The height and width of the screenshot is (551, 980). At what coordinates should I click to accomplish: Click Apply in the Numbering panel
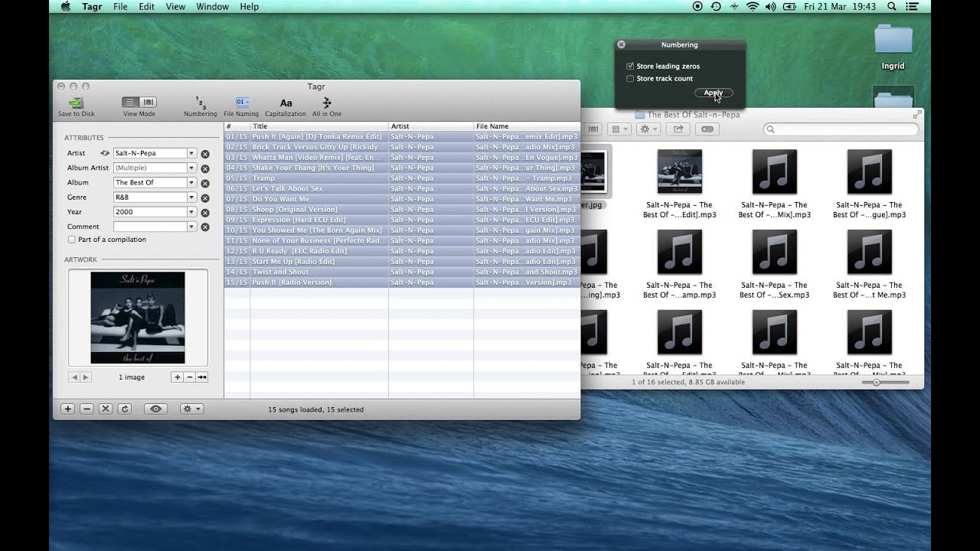click(x=714, y=93)
